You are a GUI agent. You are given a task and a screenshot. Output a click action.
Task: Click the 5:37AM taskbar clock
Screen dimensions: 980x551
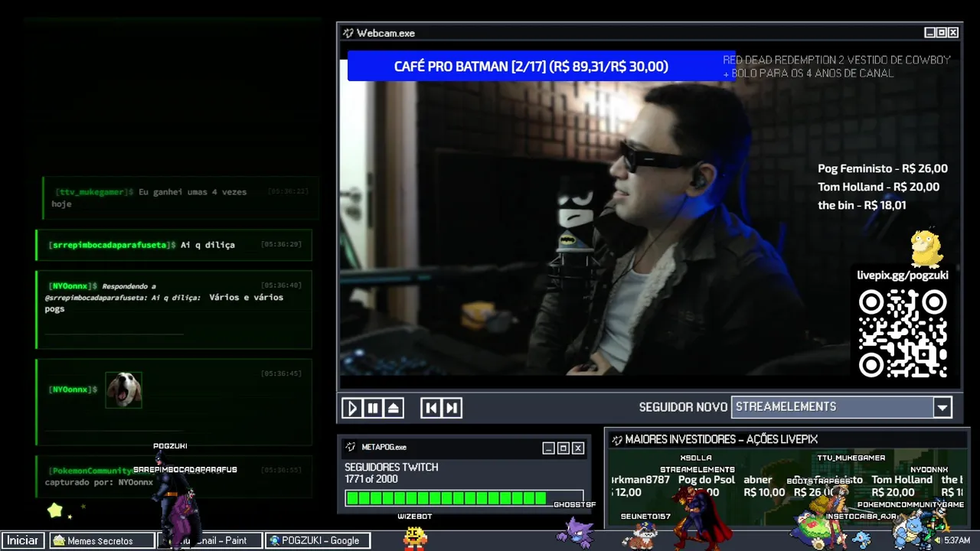click(x=957, y=540)
